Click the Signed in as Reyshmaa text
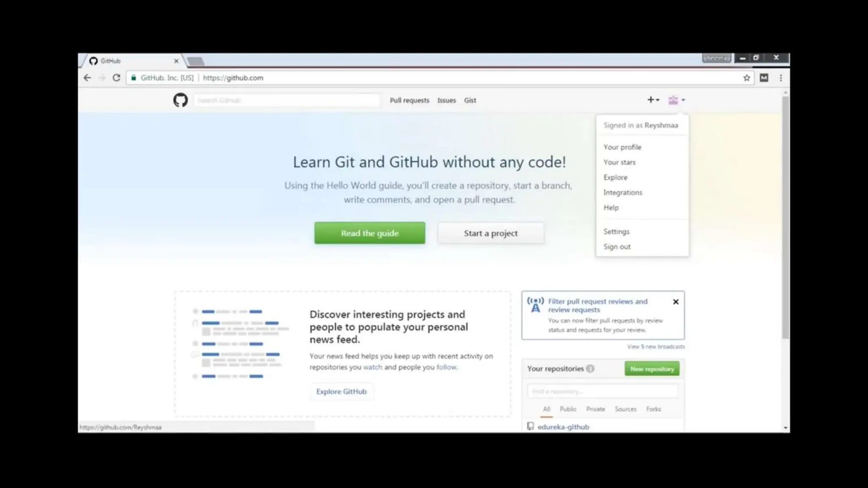This screenshot has width=868, height=488. click(640, 125)
